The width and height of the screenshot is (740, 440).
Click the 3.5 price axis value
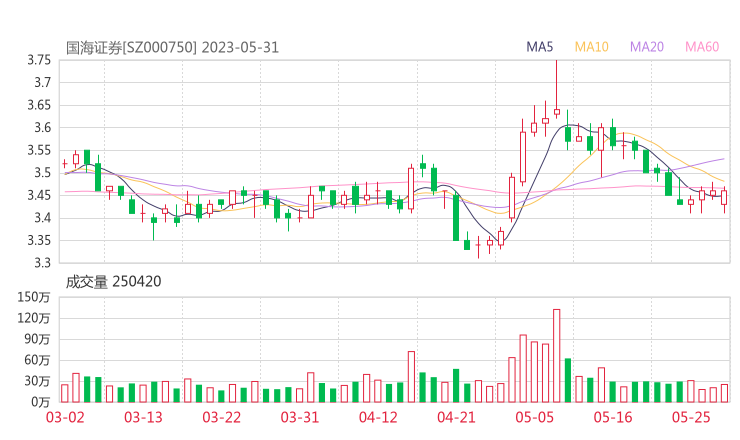click(42, 173)
